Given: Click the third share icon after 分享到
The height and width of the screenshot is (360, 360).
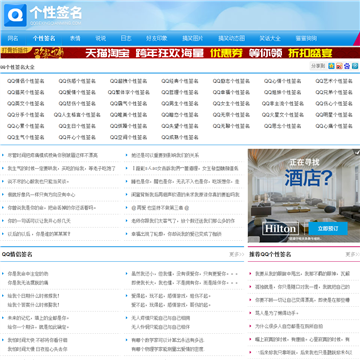Looking at the screenshot, I should click(x=347, y=66).
